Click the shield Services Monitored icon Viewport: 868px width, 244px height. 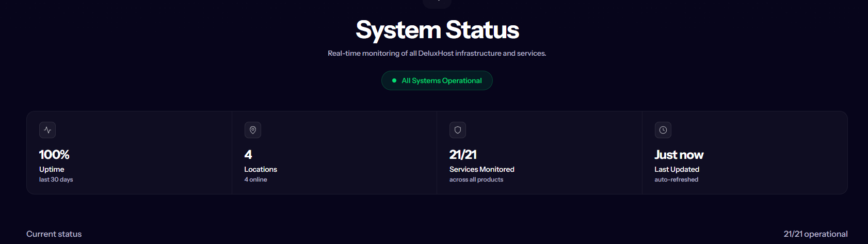pyautogui.click(x=458, y=130)
